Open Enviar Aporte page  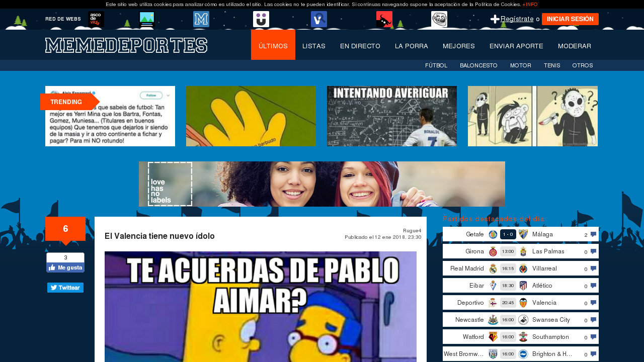tap(516, 46)
